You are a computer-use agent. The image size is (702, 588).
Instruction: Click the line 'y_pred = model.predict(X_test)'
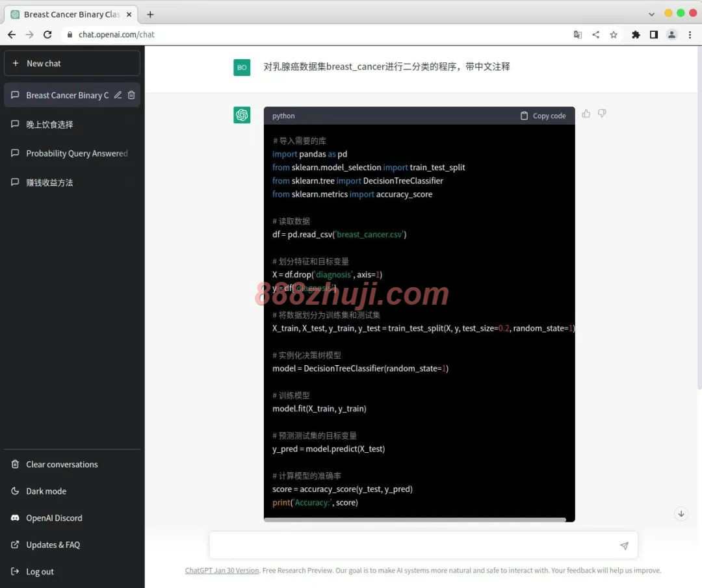coord(329,449)
